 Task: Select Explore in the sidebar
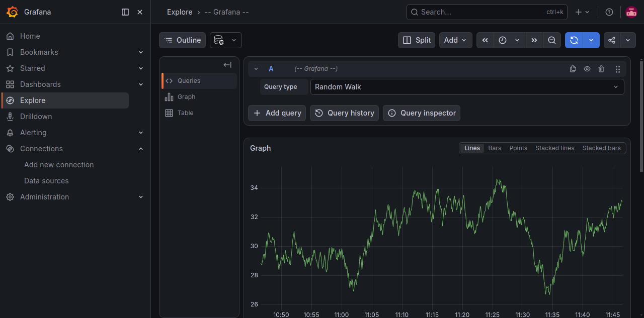65,100
